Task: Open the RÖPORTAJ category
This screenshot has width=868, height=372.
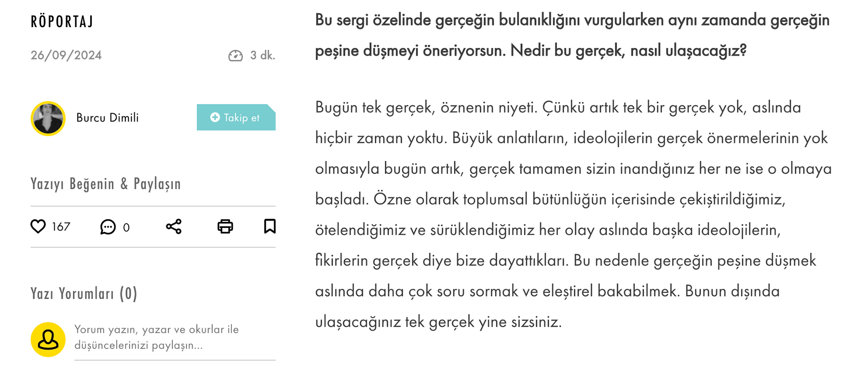Action: click(62, 22)
